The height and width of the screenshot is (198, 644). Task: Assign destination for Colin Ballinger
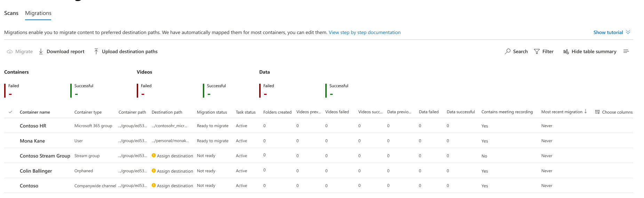point(175,171)
